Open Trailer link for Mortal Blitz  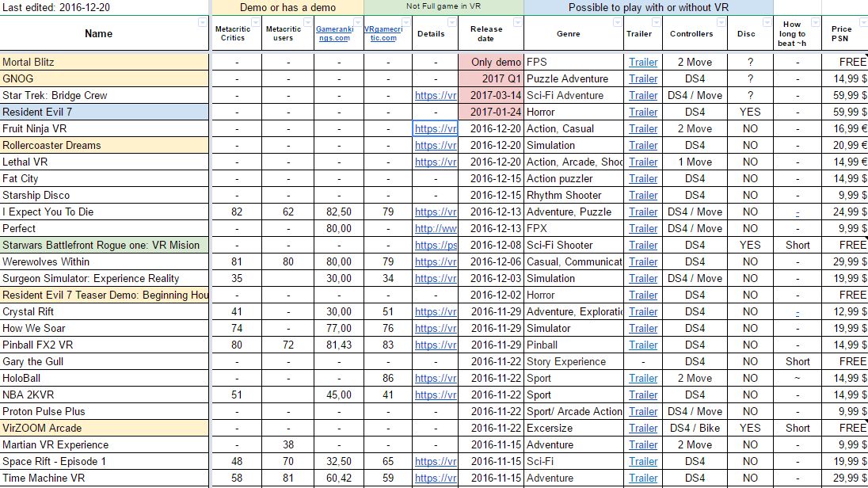643,62
